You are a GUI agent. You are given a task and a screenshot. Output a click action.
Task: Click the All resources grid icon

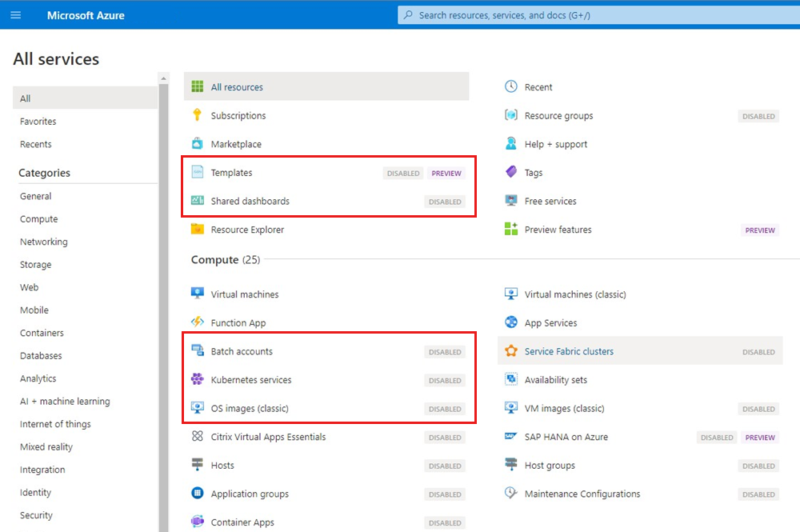pos(197,87)
